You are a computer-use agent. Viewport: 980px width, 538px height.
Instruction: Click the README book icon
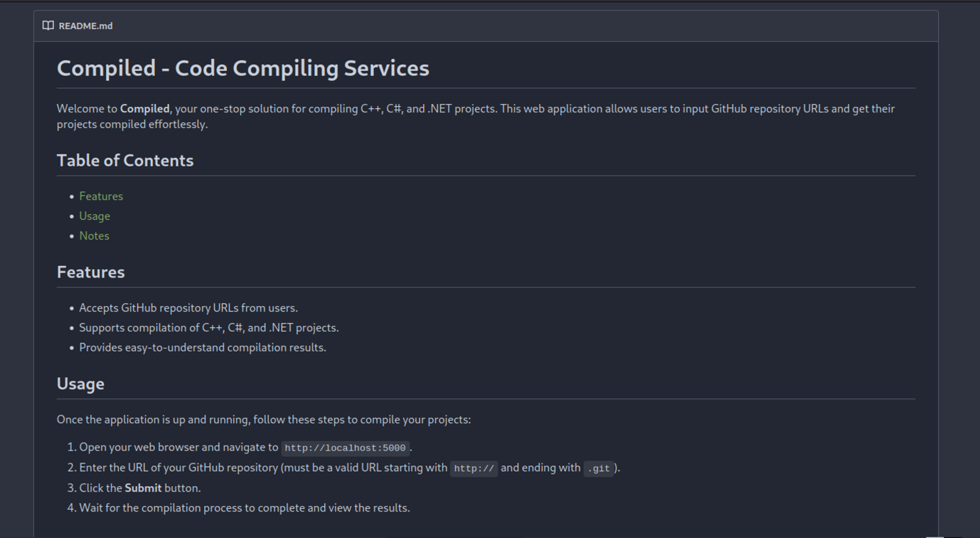[x=48, y=26]
